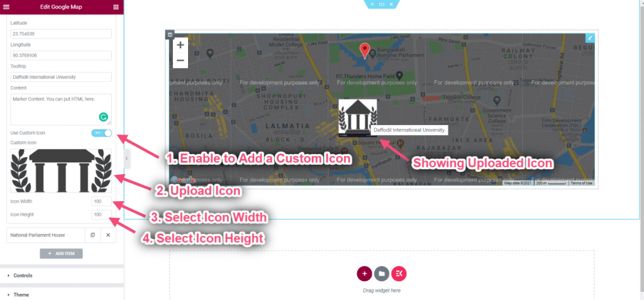Click the Tooltip text field
The image size is (644, 300).
pos(61,77)
